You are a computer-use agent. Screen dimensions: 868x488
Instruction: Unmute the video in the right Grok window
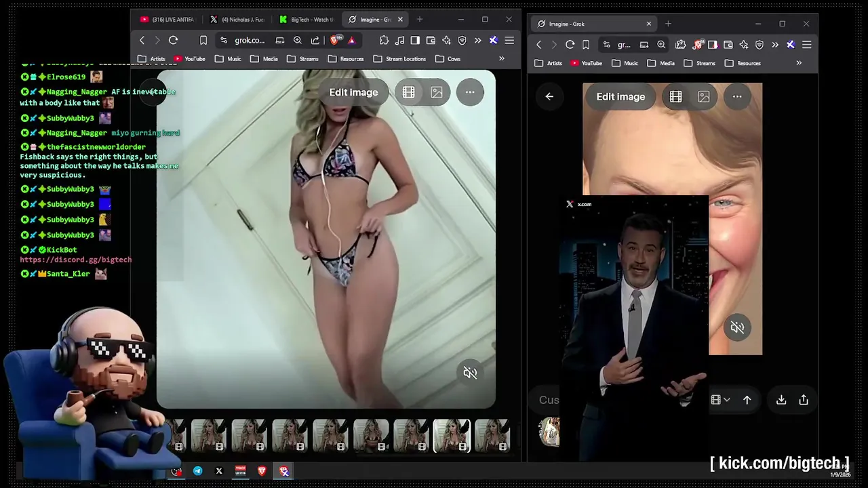[737, 327]
